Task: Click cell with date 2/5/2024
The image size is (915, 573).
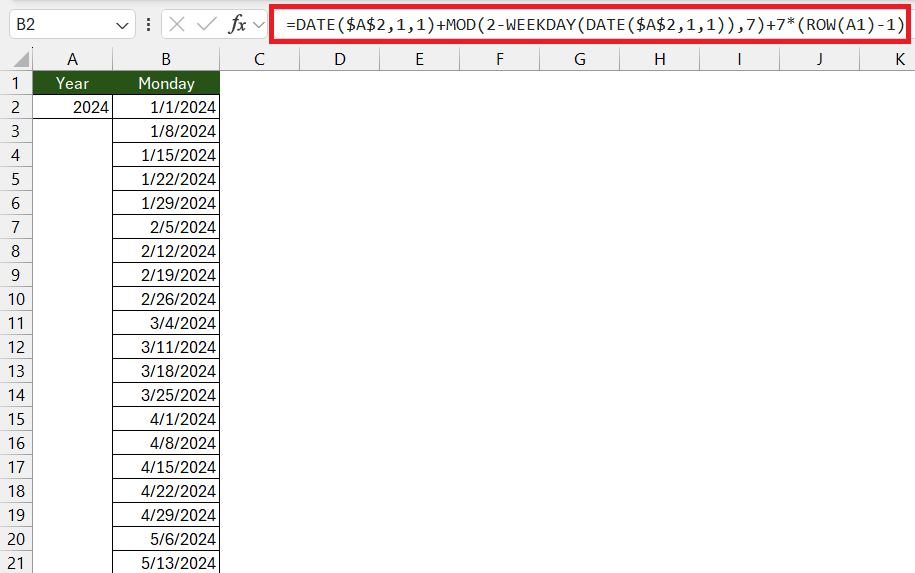Action: [x=166, y=227]
